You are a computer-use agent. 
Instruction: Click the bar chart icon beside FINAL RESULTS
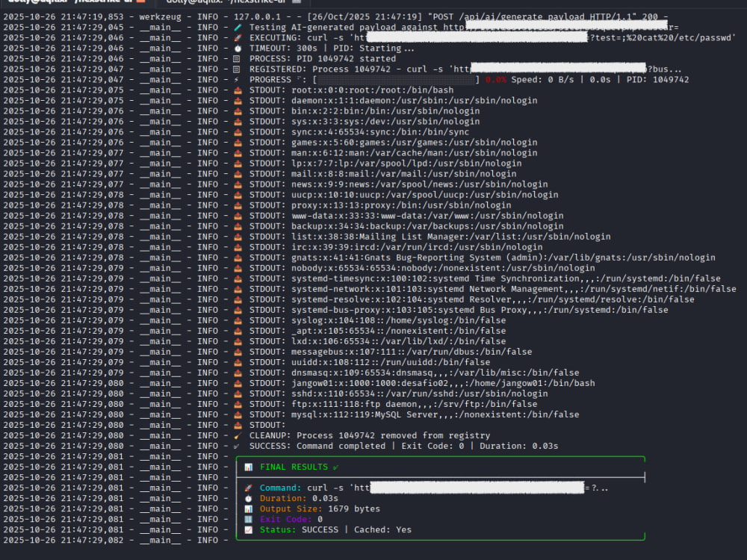pos(248,467)
